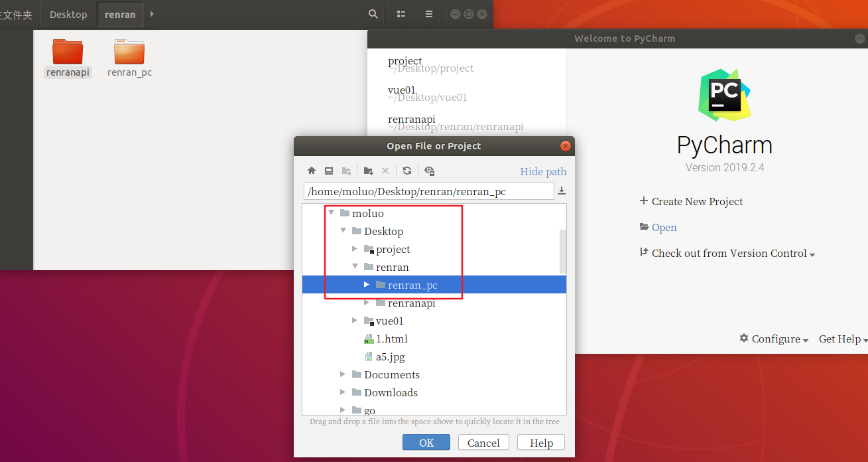Click the delete X icon in dialog toolbar
The height and width of the screenshot is (462, 868).
(385, 171)
